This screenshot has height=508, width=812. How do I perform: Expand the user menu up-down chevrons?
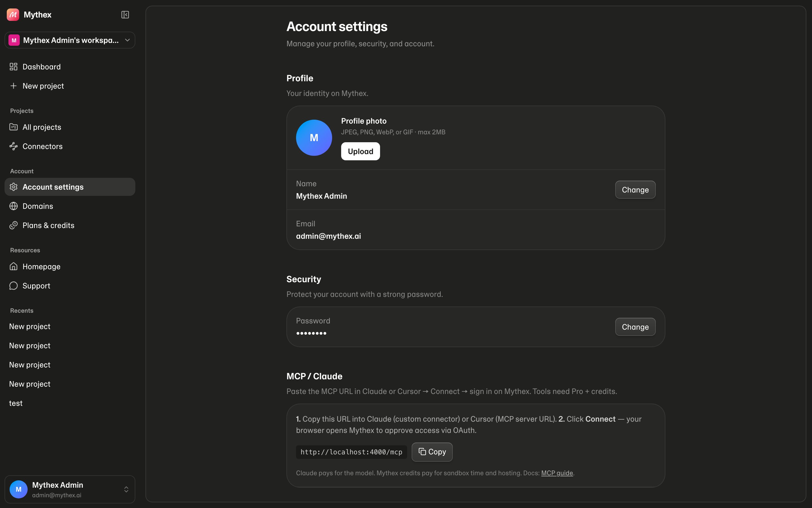click(126, 490)
